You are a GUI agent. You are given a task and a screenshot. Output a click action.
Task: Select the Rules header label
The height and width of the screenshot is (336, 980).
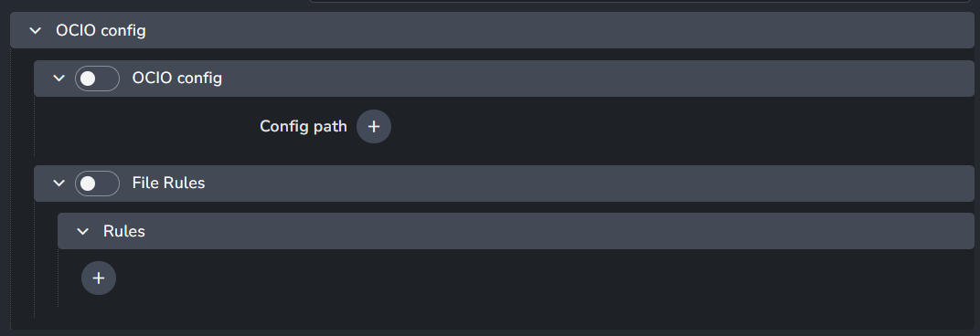(x=124, y=231)
